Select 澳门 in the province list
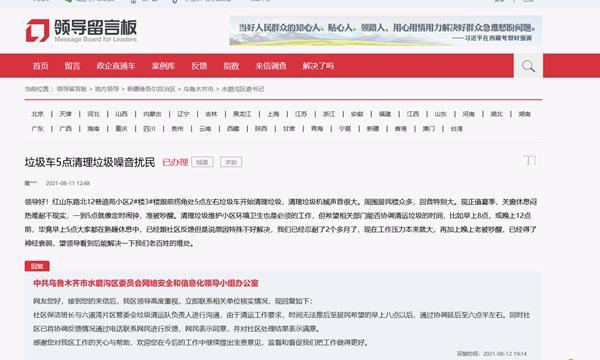This screenshot has width=600, height=360. click(x=429, y=129)
